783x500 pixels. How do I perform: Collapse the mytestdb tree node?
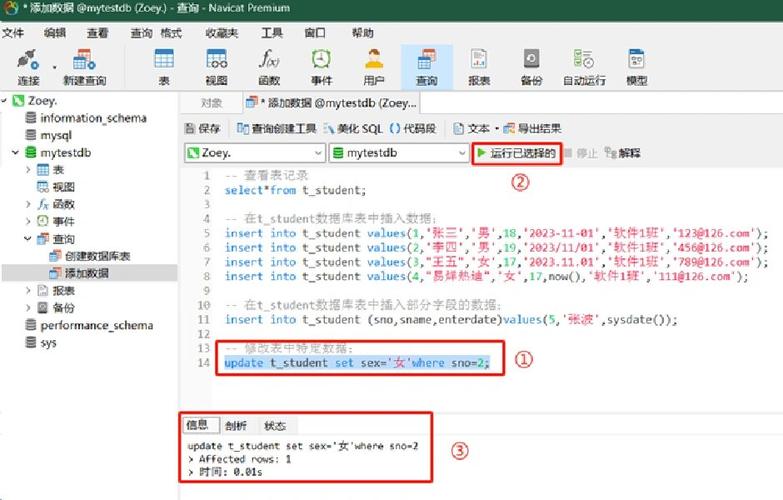coord(15,153)
